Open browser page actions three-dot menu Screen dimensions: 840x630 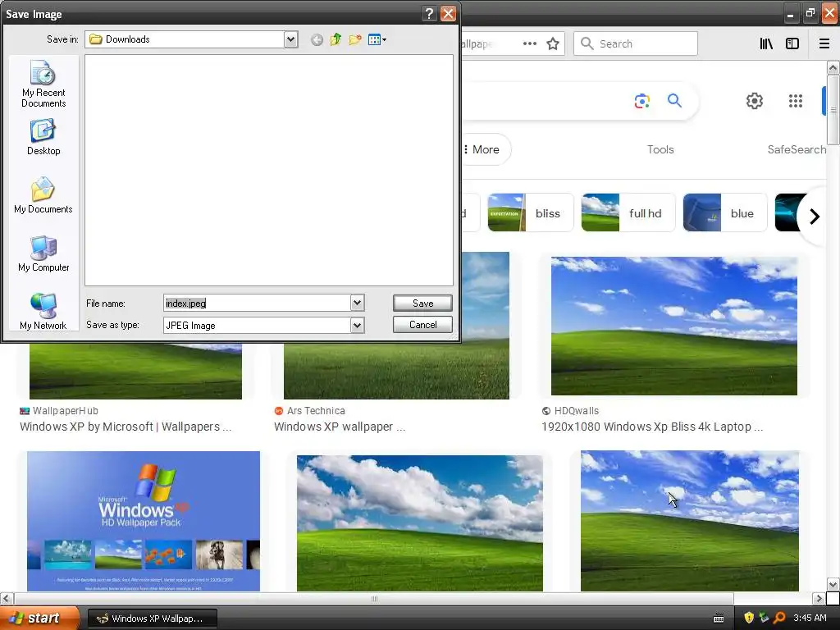tap(529, 43)
